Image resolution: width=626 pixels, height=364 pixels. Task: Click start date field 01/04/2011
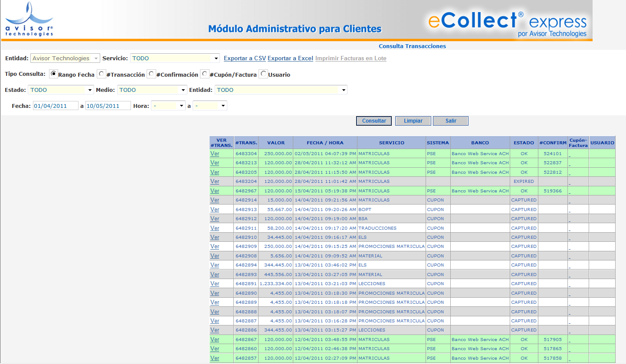[56, 106]
